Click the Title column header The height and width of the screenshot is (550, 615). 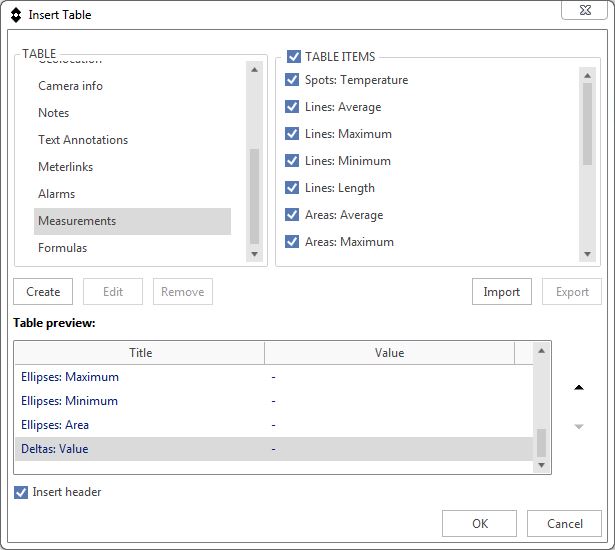140,353
